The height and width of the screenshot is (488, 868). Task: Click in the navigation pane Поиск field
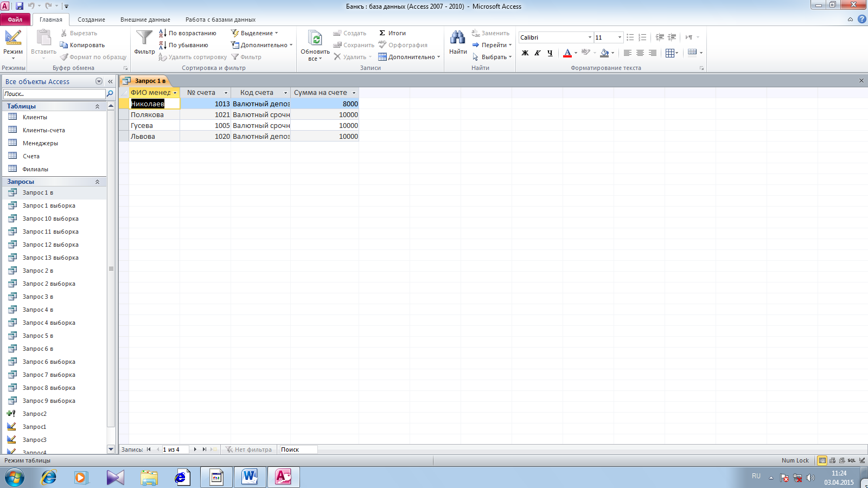[x=54, y=94]
